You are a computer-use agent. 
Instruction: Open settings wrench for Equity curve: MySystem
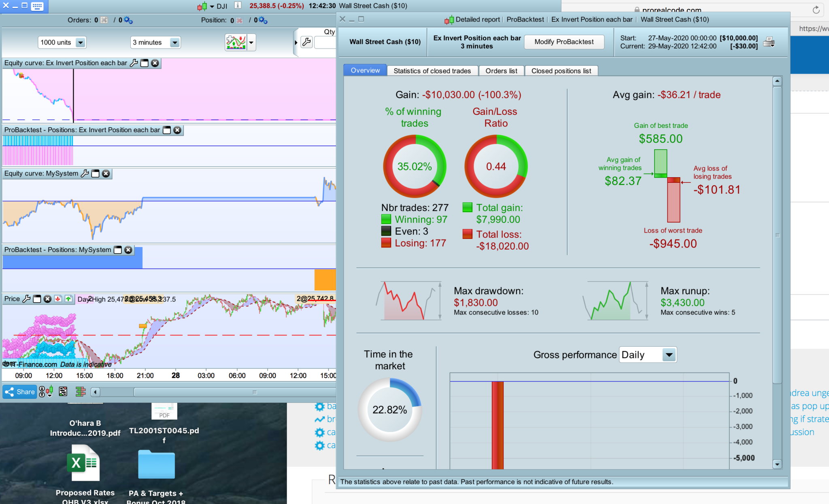[85, 174]
